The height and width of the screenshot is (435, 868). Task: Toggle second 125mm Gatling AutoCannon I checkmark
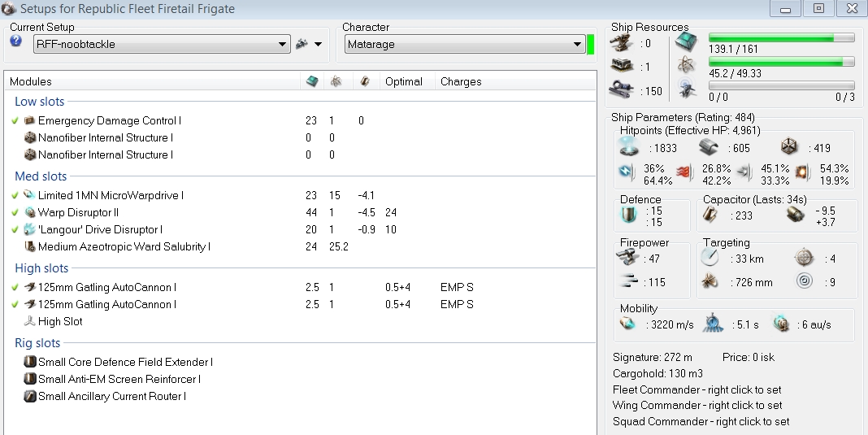[15, 304]
